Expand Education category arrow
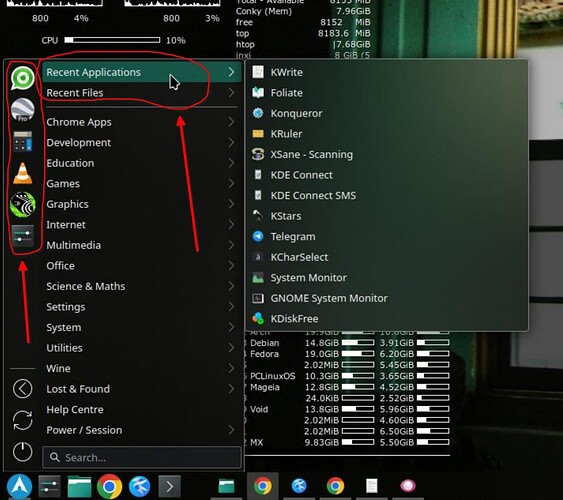 click(232, 163)
